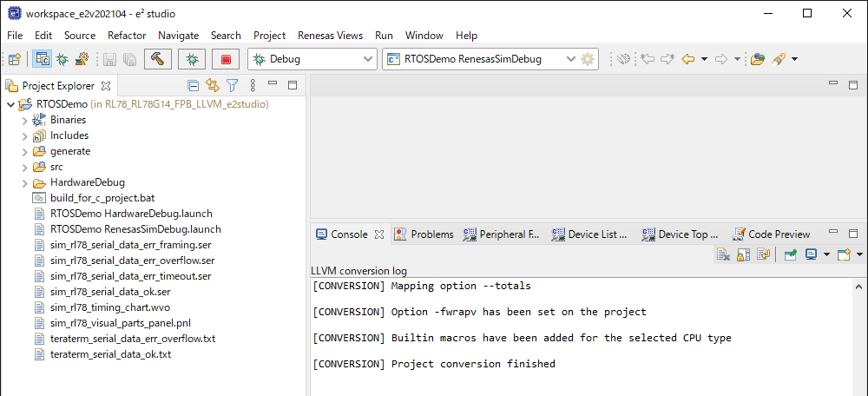Open the Search flashlight dropdown arrow
Image resolution: width=868 pixels, height=396 pixels.
click(x=795, y=59)
